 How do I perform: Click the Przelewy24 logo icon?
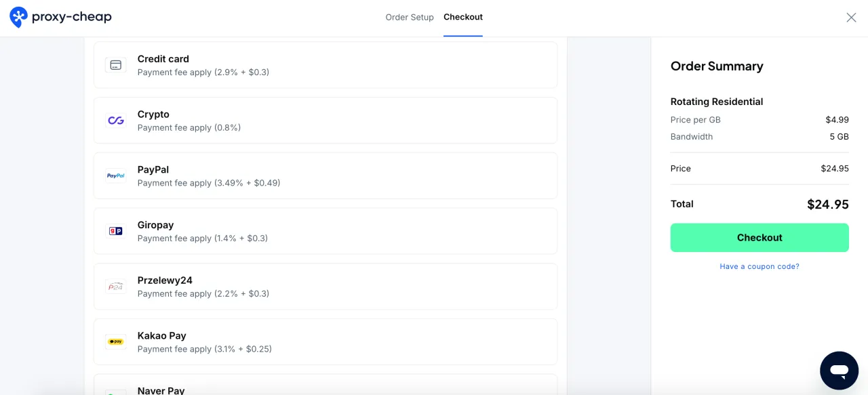116,287
